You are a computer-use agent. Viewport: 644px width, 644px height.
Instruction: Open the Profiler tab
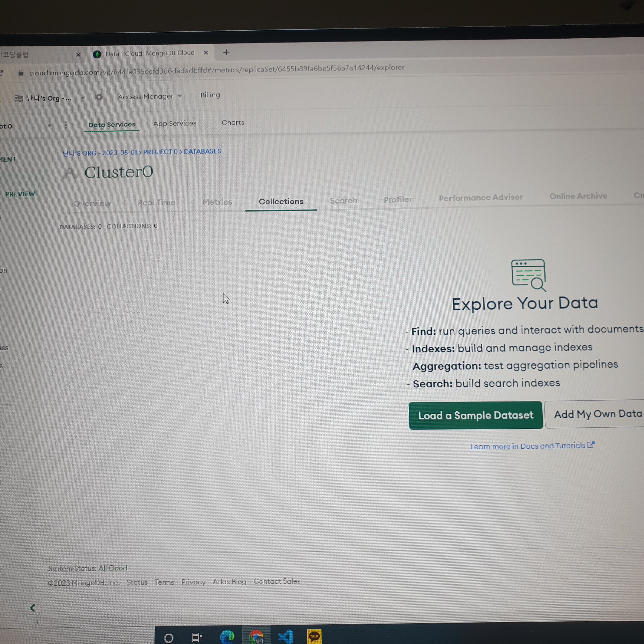[398, 199]
